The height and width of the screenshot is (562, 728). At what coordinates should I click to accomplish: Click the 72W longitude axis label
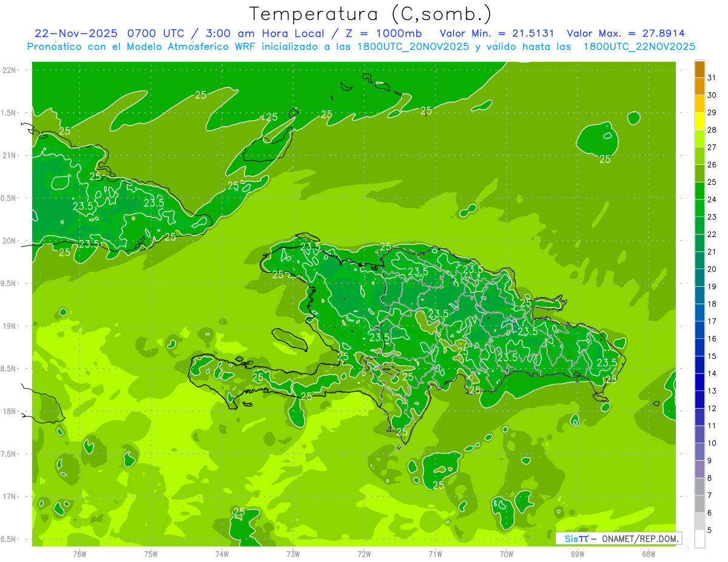[364, 554]
